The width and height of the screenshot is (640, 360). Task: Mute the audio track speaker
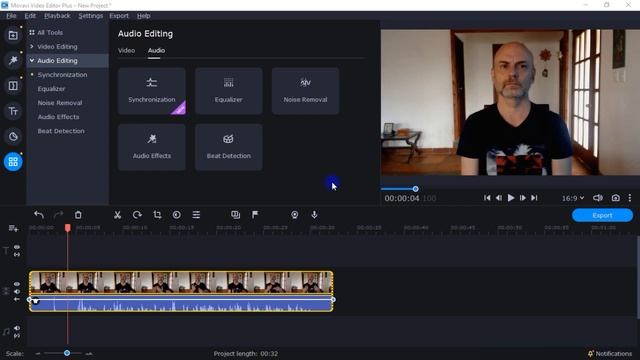pyautogui.click(x=17, y=328)
